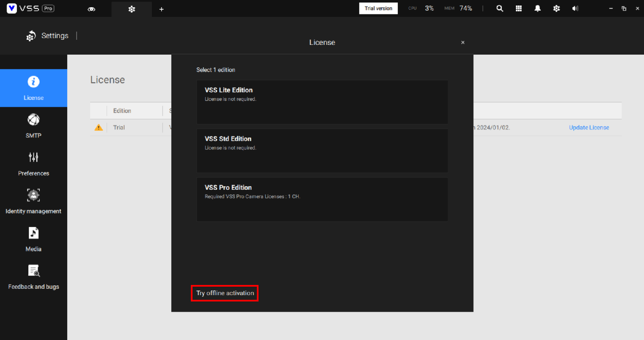Click the Edition column header
The image size is (644, 340).
click(x=122, y=111)
